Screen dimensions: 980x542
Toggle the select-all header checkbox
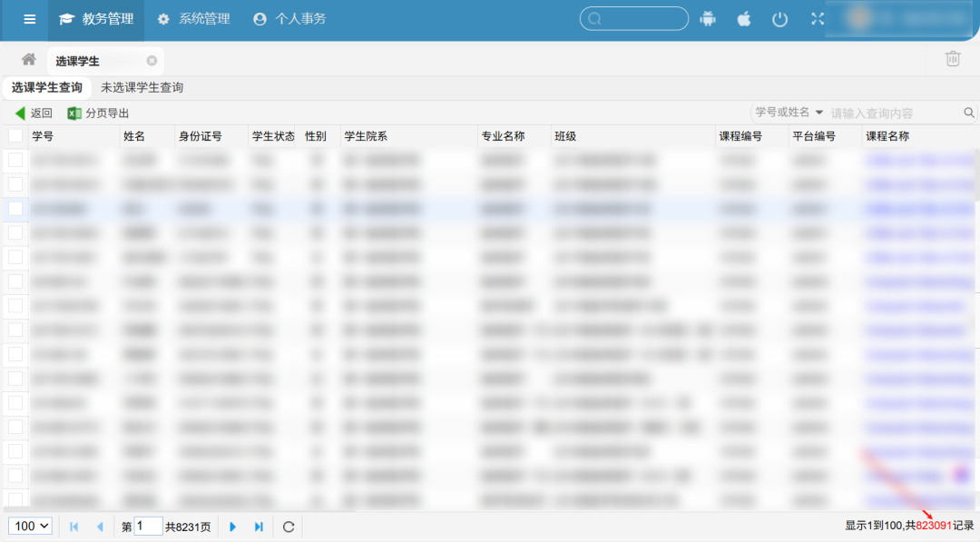pyautogui.click(x=15, y=135)
